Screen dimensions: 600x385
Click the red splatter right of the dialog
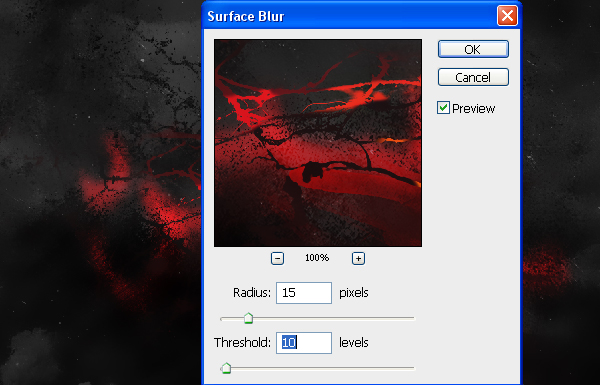click(x=546, y=268)
